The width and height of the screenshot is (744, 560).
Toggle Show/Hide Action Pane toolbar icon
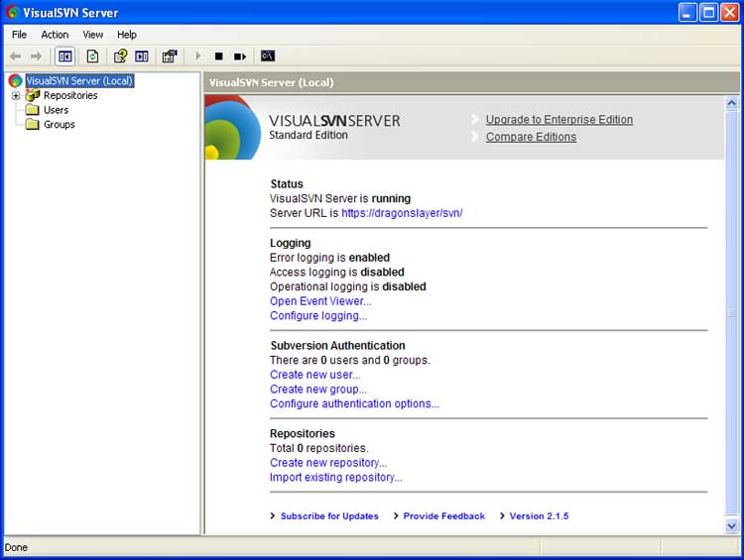point(142,56)
